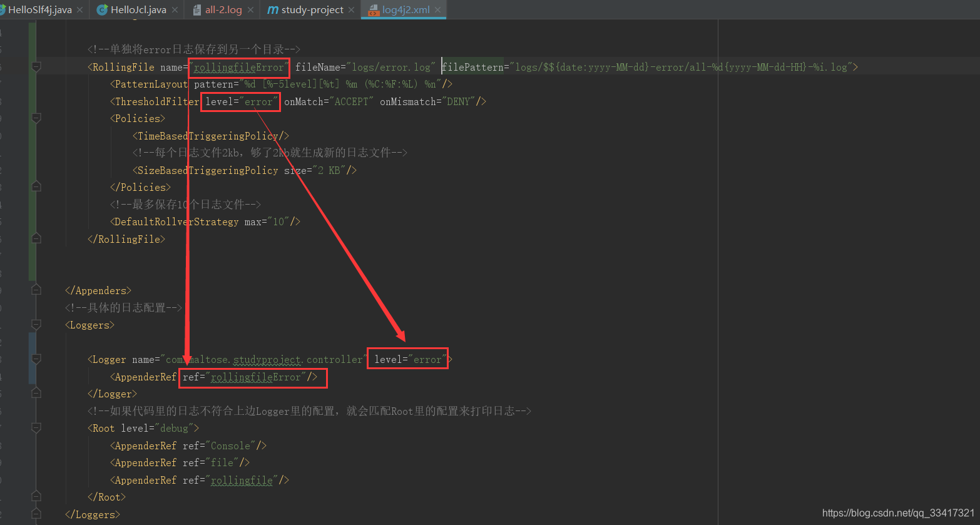Image resolution: width=980 pixels, height=525 pixels.
Task: Close the all-2.log tab
Action: coord(250,10)
